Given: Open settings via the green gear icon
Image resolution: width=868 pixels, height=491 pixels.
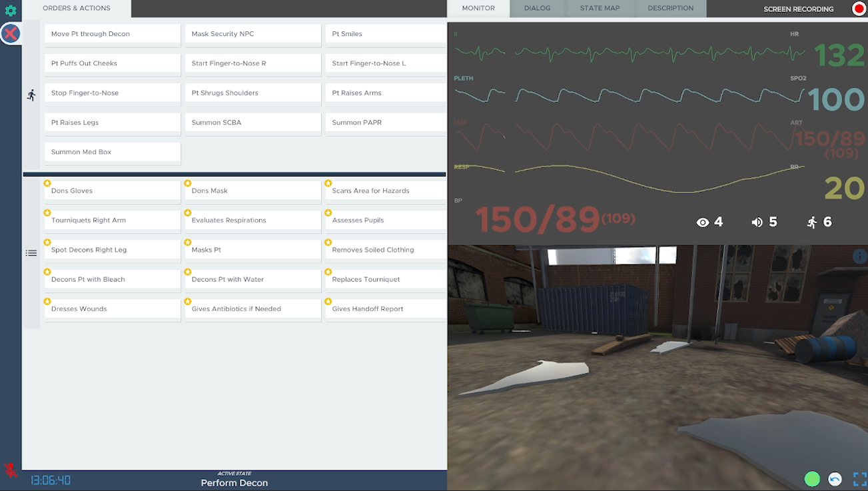Looking at the screenshot, I should 11,11.
